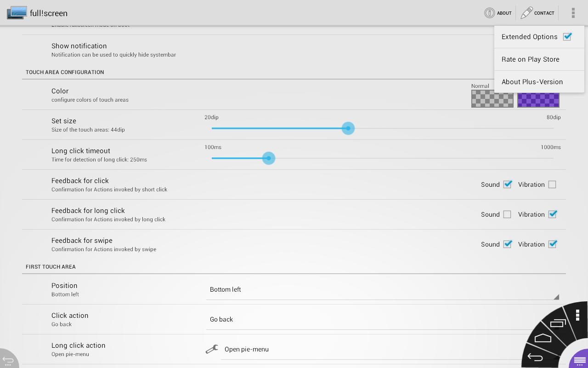This screenshot has width=588, height=368.
Task: Click the 100ms minimum label
Action: pos(213,147)
